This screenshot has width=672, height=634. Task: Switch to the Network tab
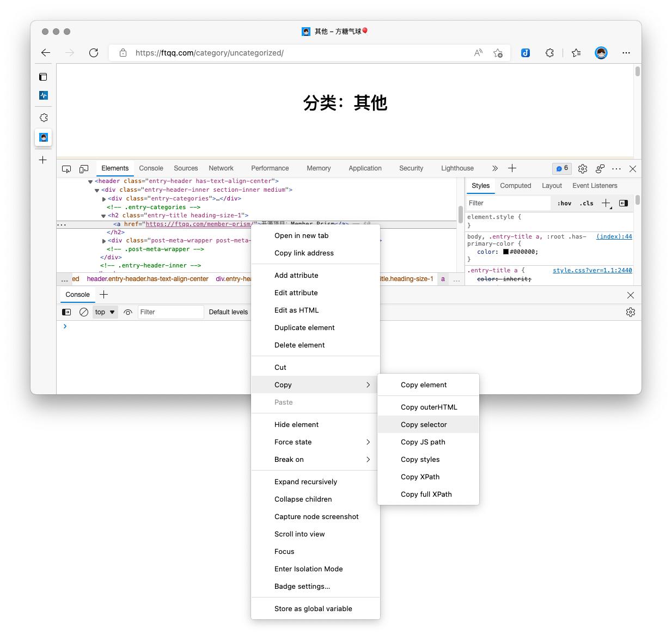(x=221, y=168)
